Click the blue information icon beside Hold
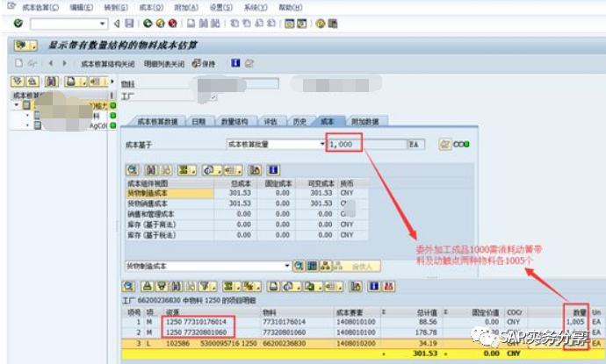606x364 pixels. (234, 63)
